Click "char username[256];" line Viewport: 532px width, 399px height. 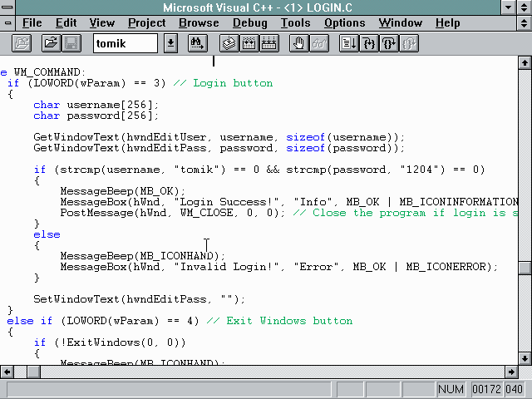point(96,105)
